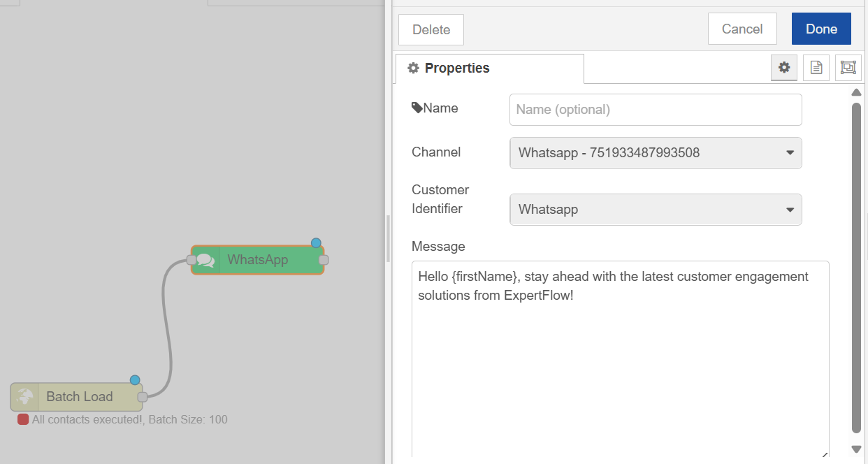
Task: Click the globe icon on Batch Load node
Action: coord(25,396)
